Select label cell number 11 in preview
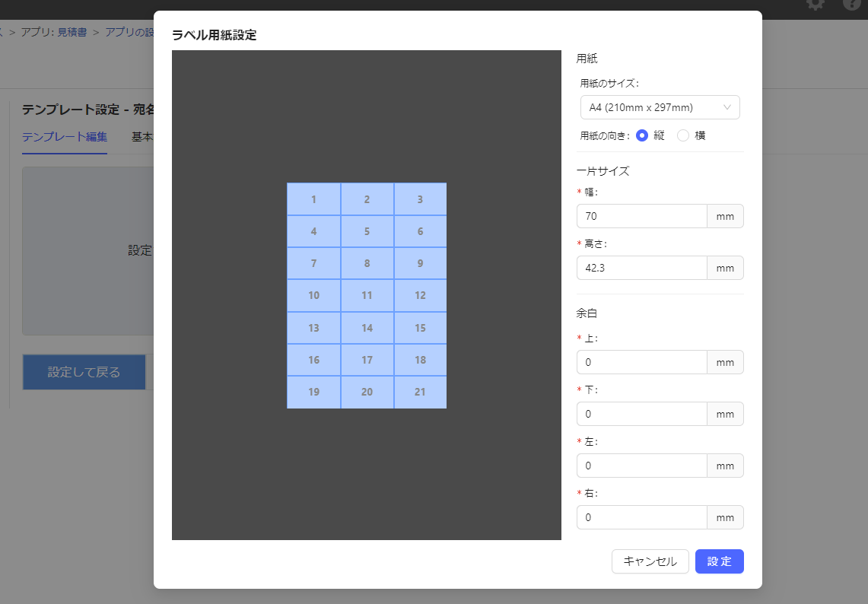 coord(367,296)
